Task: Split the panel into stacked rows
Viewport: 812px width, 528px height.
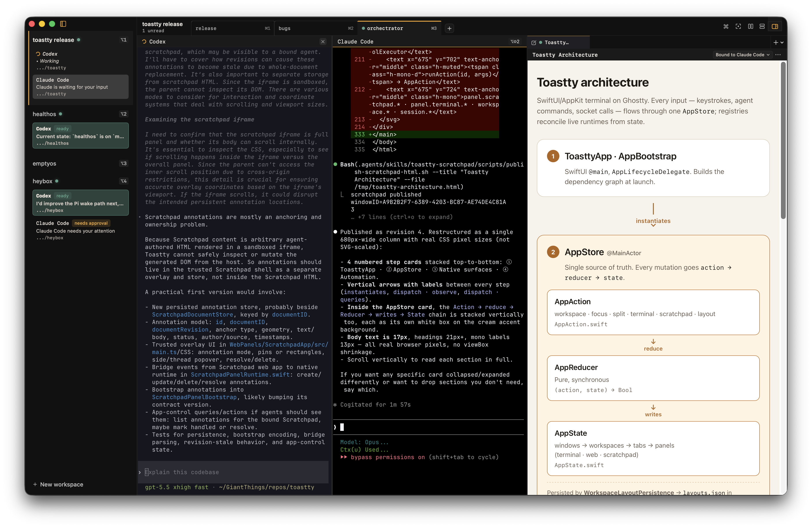Action: pyautogui.click(x=762, y=27)
